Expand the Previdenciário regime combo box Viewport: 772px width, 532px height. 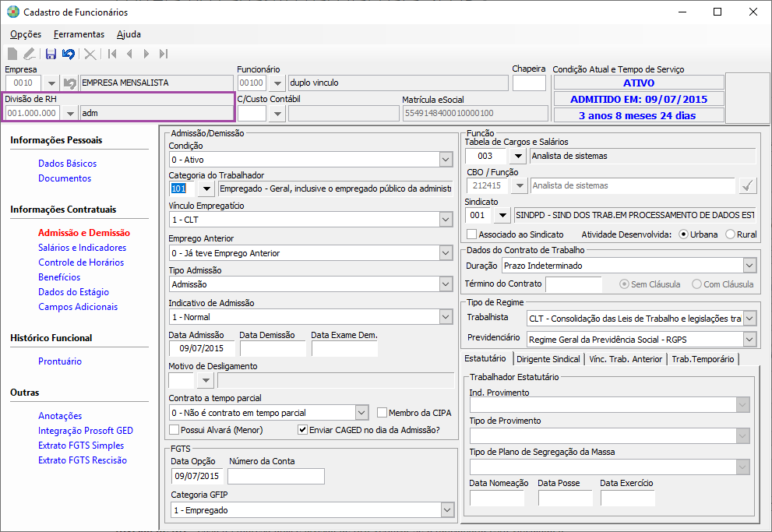749,339
